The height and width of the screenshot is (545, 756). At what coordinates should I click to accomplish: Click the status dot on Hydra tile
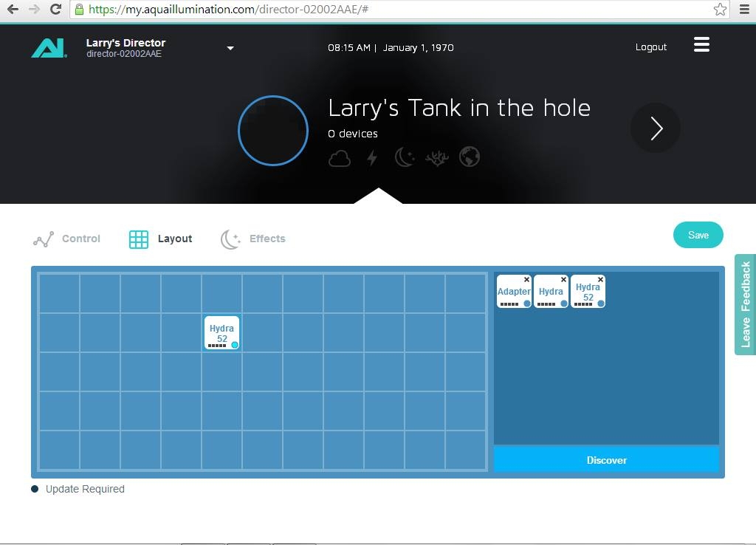pyautogui.click(x=563, y=304)
